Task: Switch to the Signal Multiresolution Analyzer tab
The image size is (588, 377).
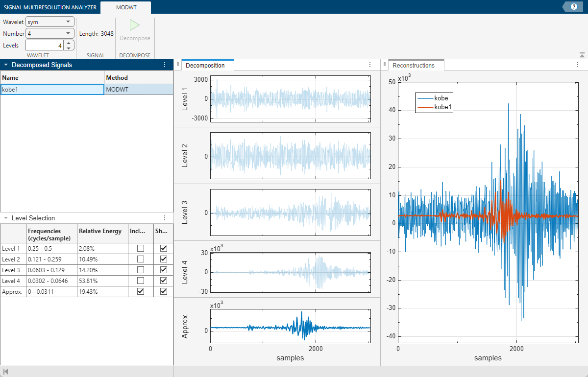Action: coord(49,7)
